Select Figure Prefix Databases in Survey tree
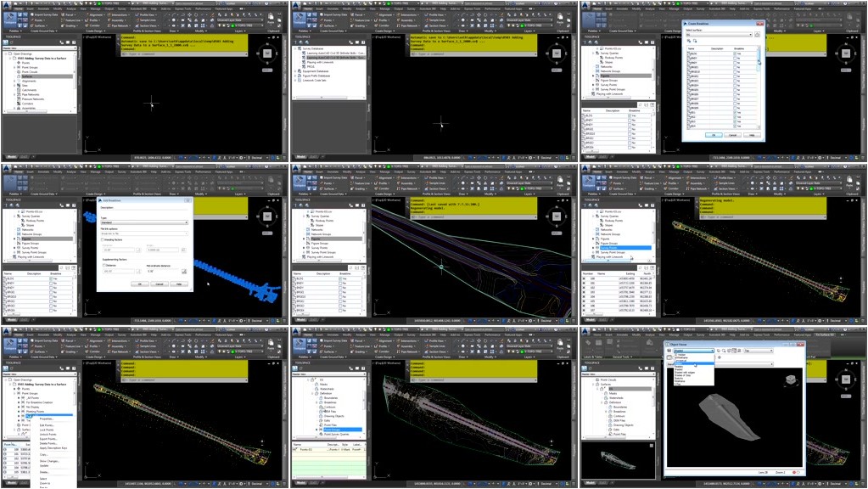Image resolution: width=868 pixels, height=489 pixels. tap(316, 76)
